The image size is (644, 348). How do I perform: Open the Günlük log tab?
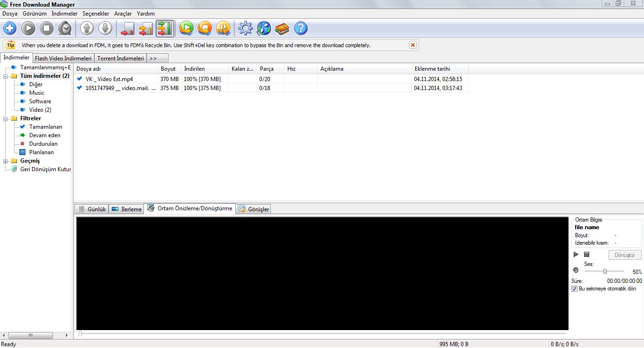click(x=92, y=209)
